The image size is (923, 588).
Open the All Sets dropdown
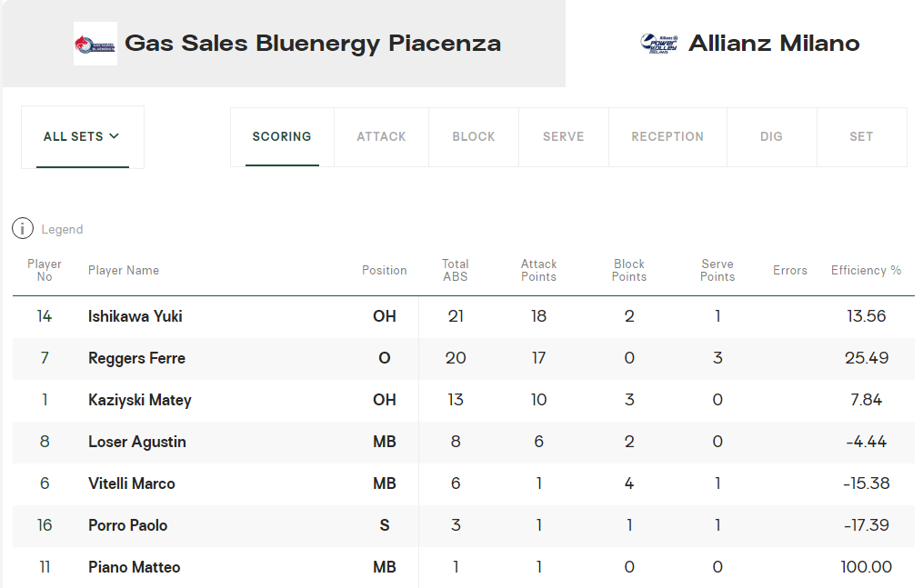[x=82, y=136]
